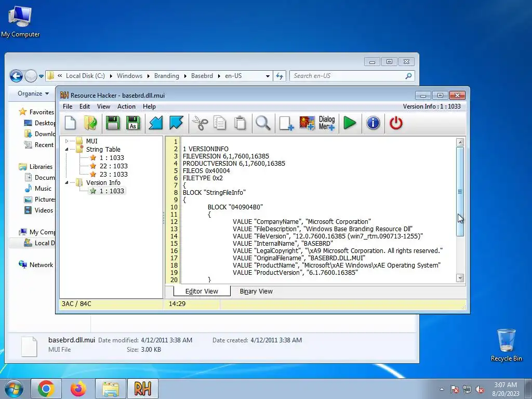Show hidden tray icons arrow
This screenshot has width=532, height=399.
click(x=442, y=389)
